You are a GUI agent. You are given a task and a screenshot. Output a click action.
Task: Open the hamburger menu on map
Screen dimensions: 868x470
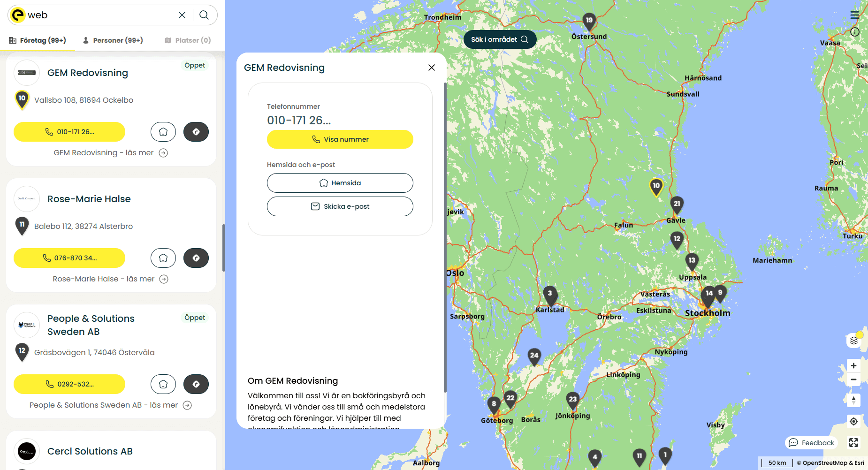(x=855, y=15)
